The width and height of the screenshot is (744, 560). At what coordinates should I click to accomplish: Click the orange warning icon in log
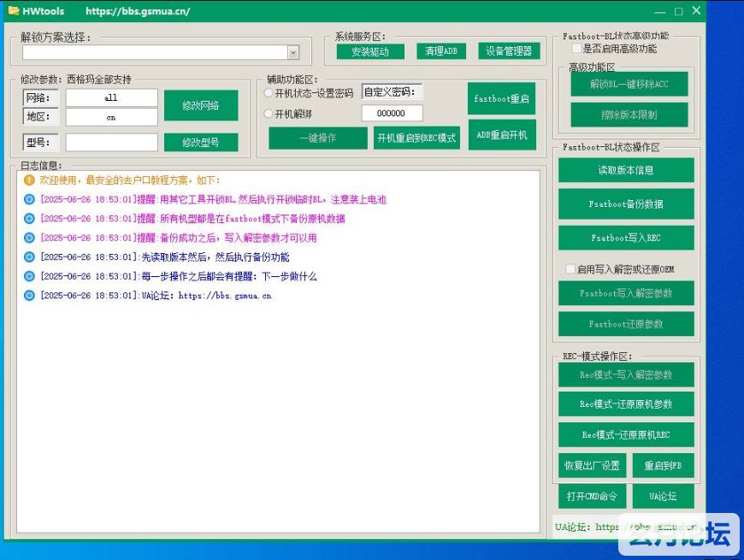tap(29, 180)
